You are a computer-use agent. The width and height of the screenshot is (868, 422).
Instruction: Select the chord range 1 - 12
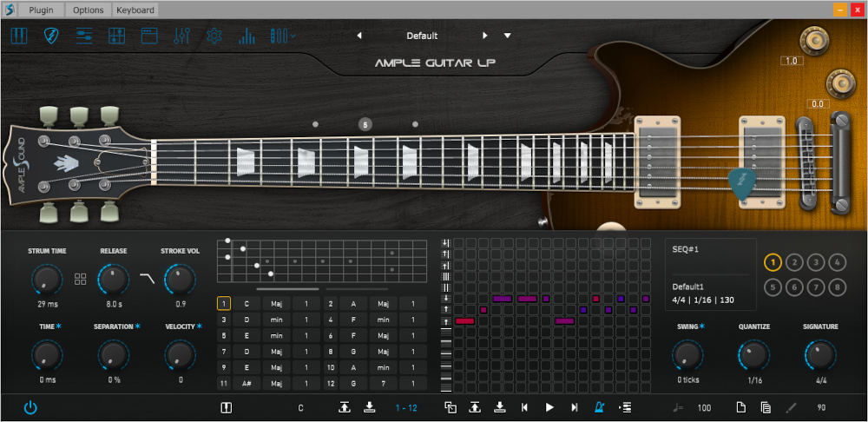tap(406, 408)
